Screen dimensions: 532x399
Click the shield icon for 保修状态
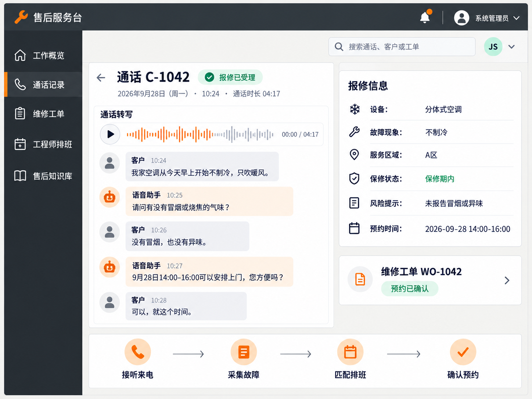tap(354, 179)
